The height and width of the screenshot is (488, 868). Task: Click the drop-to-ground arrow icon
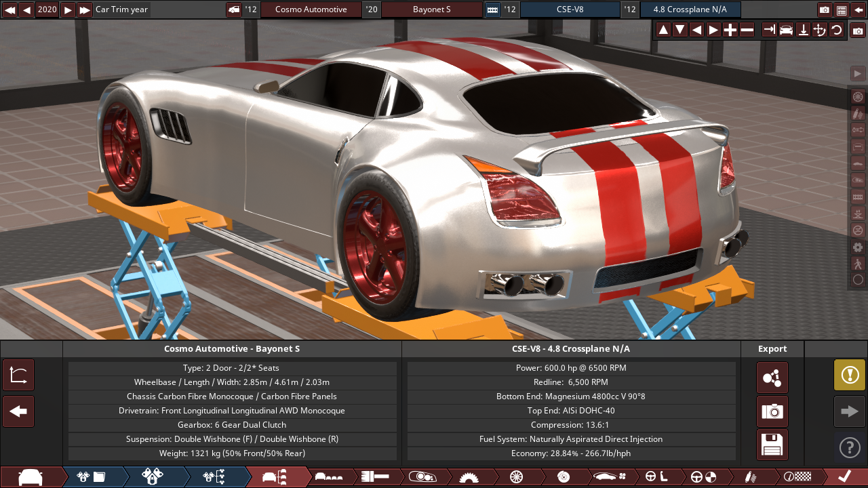pos(803,30)
